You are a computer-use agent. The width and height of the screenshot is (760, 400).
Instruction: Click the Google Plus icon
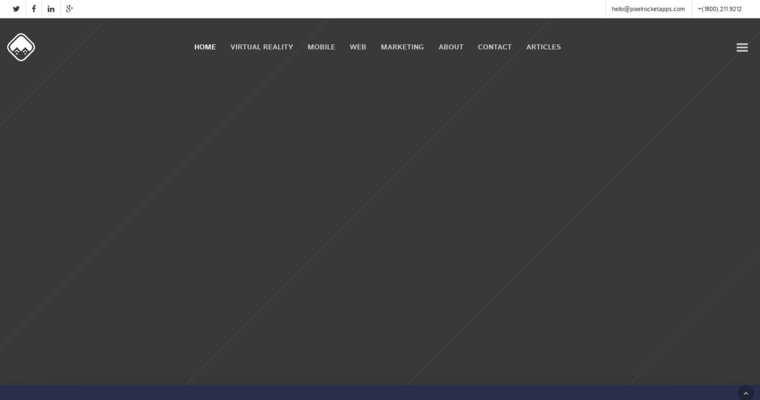pyautogui.click(x=69, y=9)
